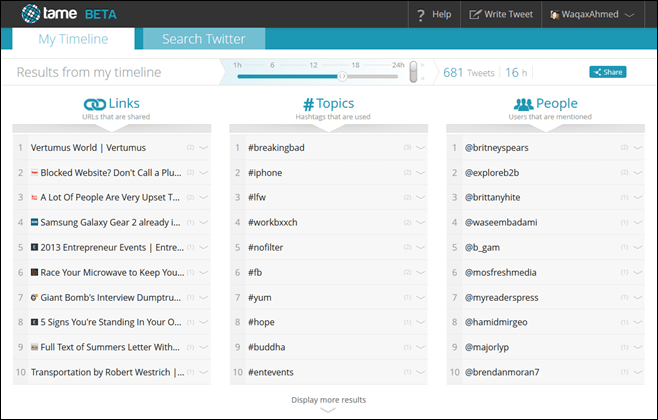Select the @majorlyp user
The width and height of the screenshot is (658, 420).
487,347
